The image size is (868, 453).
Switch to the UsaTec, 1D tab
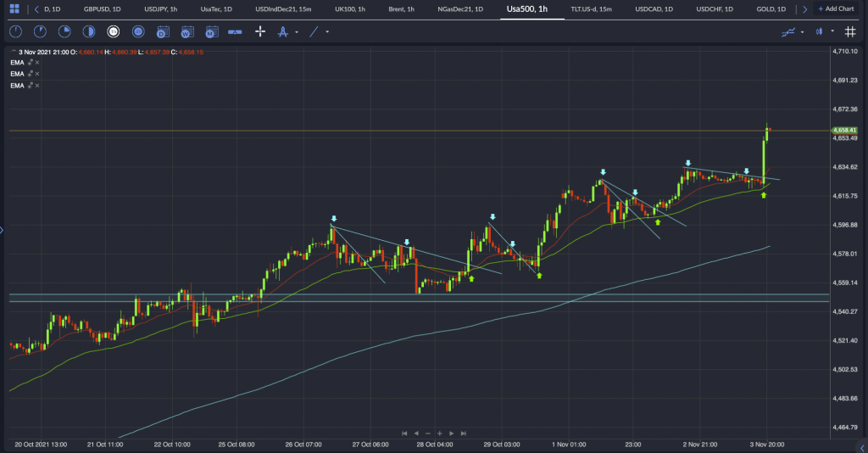[216, 9]
